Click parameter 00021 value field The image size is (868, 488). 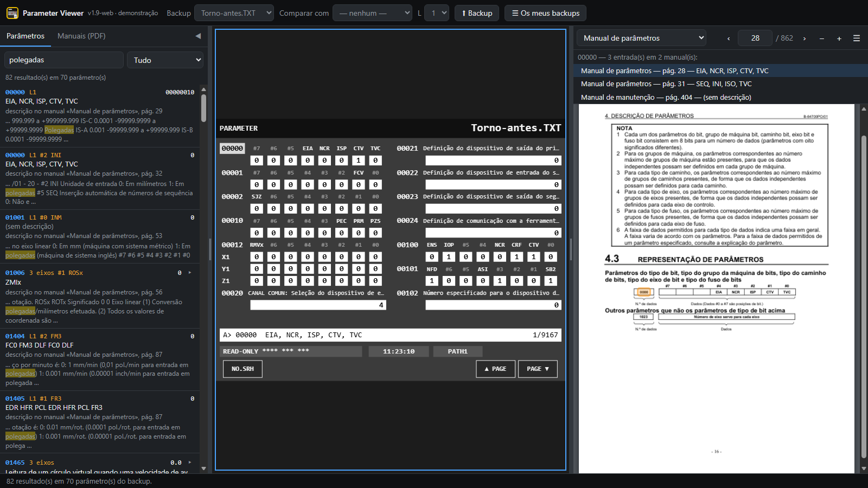[493, 160]
